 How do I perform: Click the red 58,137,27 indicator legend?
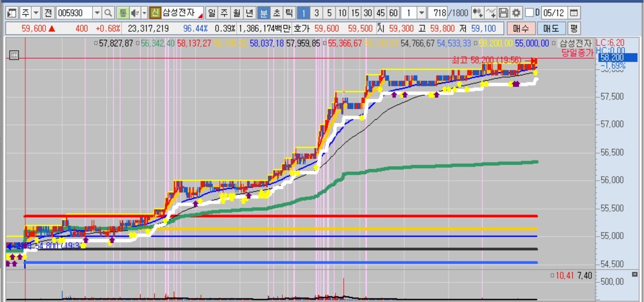(x=194, y=44)
